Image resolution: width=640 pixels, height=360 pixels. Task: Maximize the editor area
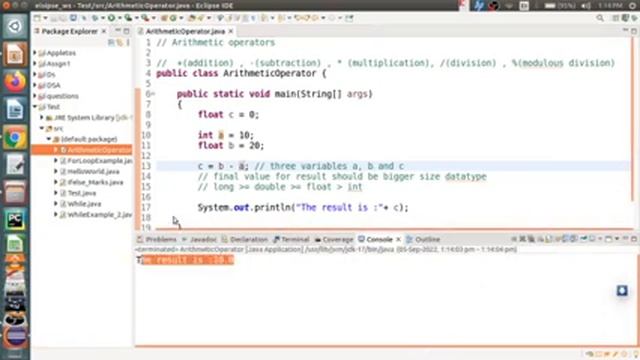tap(634, 31)
